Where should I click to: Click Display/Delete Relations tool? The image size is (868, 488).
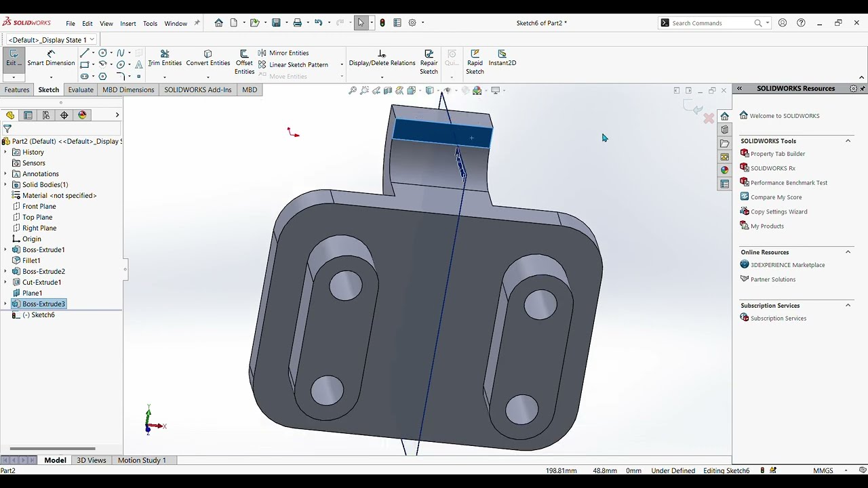[x=382, y=58]
